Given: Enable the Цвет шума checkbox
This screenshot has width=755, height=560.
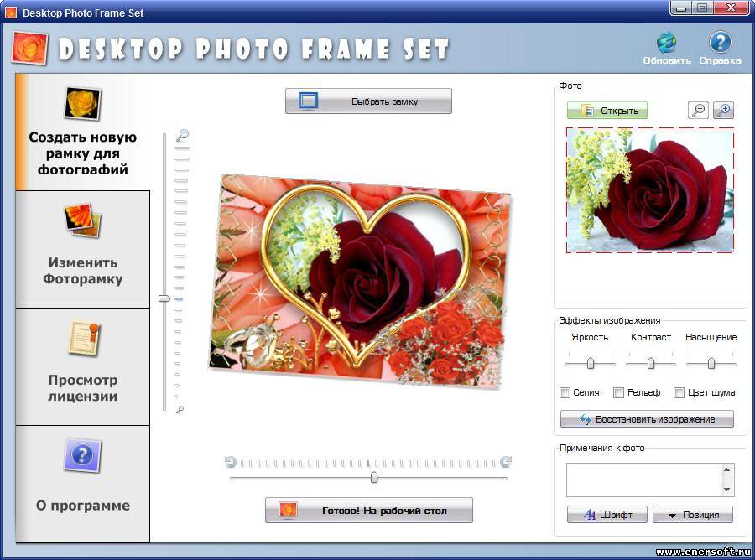Looking at the screenshot, I should pyautogui.click(x=679, y=392).
